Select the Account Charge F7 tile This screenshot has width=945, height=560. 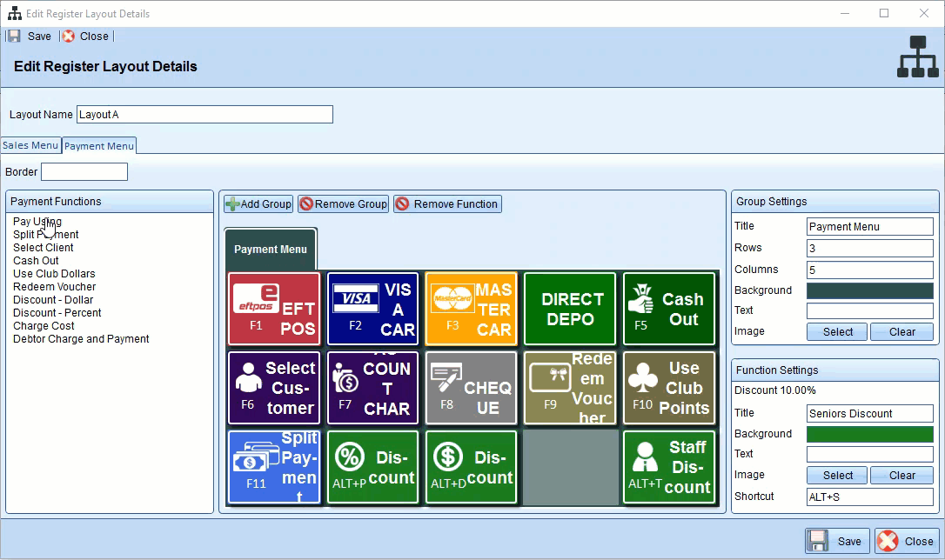[x=372, y=388]
